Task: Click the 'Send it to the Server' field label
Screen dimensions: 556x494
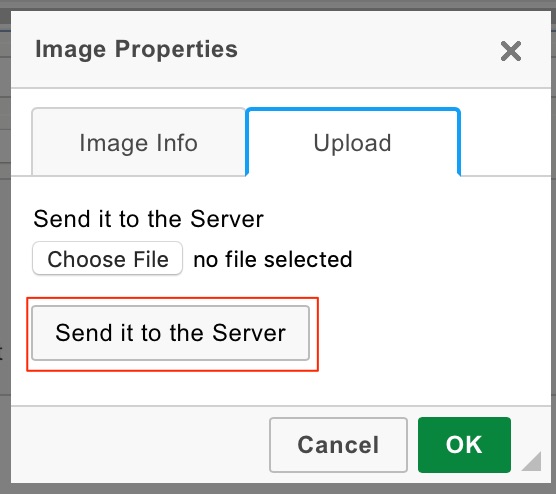Action: (149, 219)
